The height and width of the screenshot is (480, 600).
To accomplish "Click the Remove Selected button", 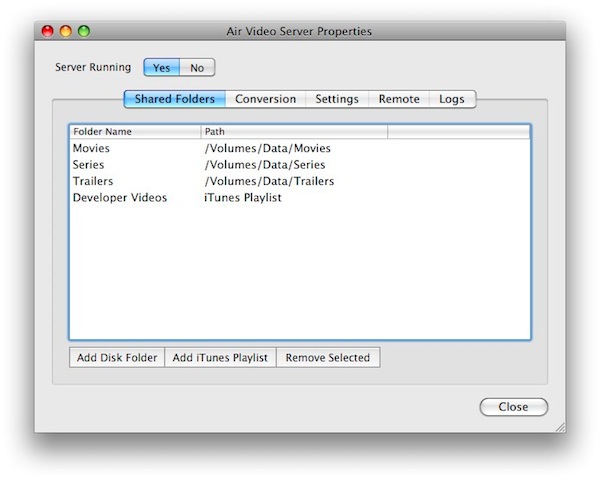I will [x=328, y=358].
